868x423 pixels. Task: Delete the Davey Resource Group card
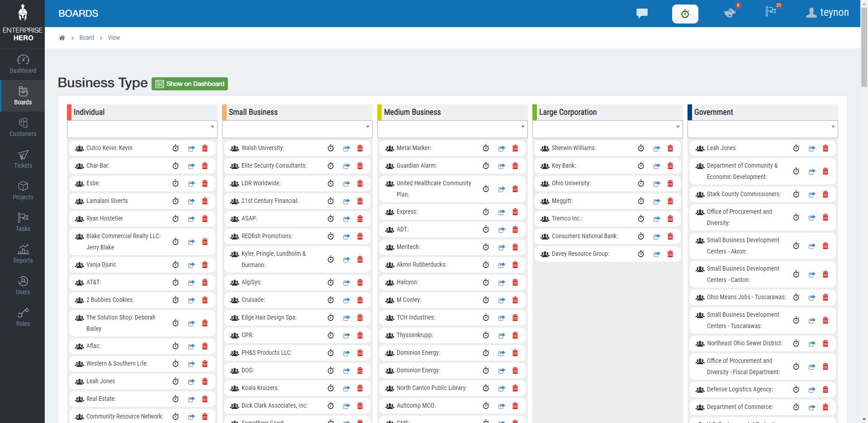click(670, 254)
